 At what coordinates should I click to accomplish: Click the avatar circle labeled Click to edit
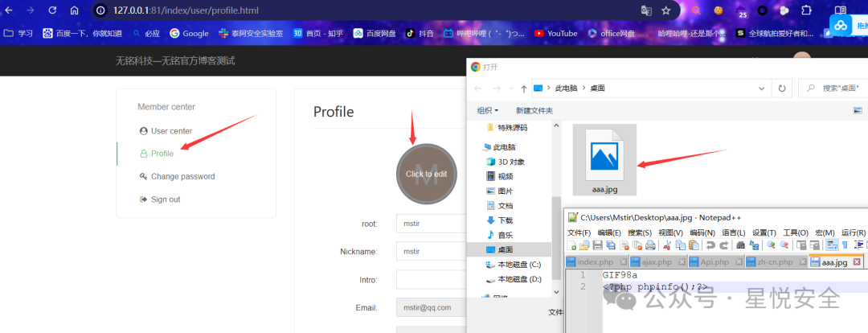click(x=426, y=174)
